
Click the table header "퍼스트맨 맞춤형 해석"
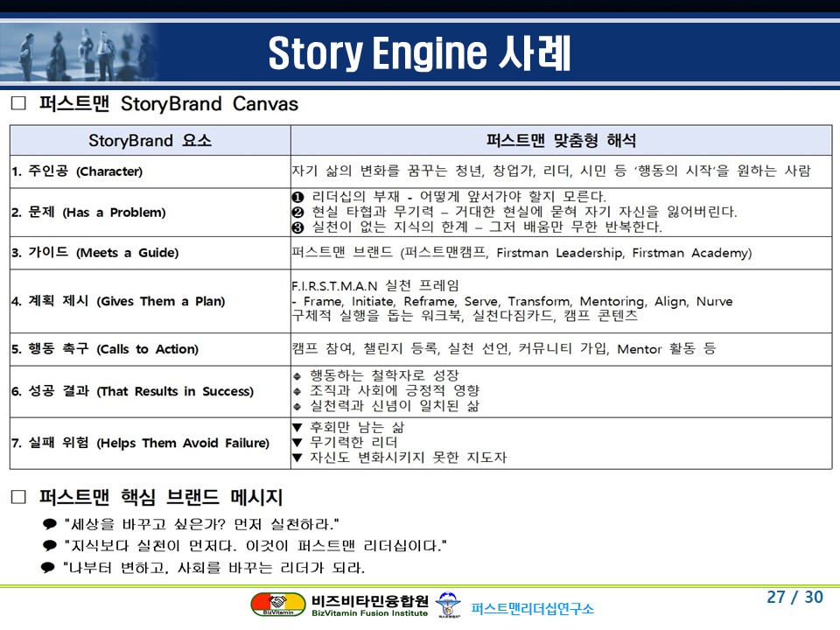tap(562, 140)
